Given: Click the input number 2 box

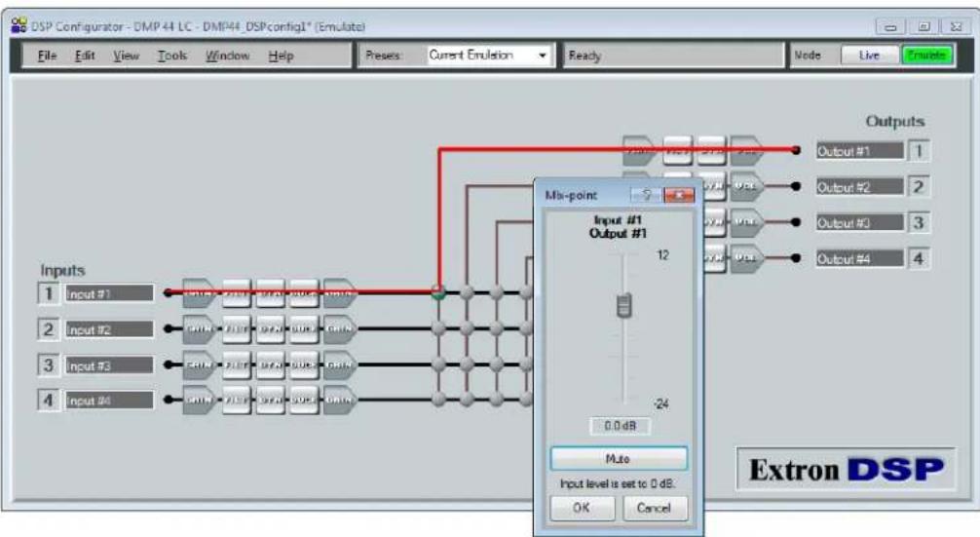Looking at the screenshot, I should 48,328.
